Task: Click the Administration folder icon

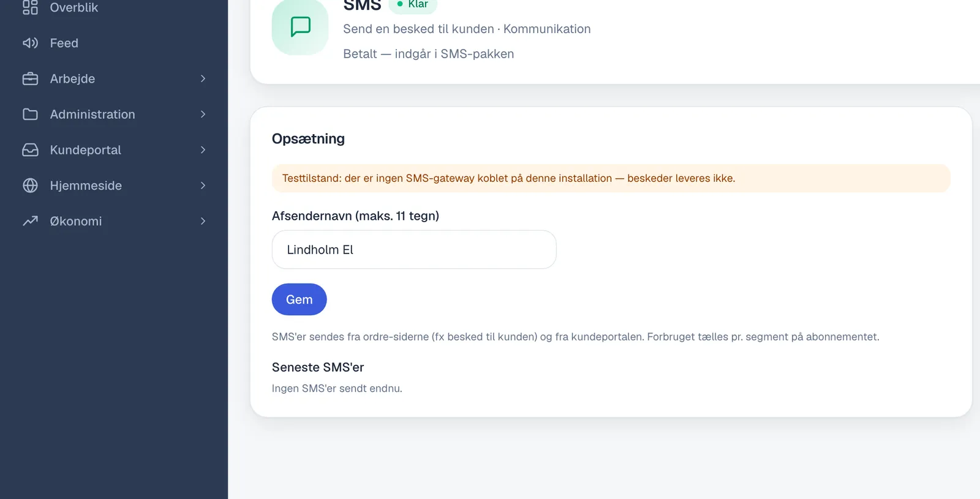Action: coord(30,114)
